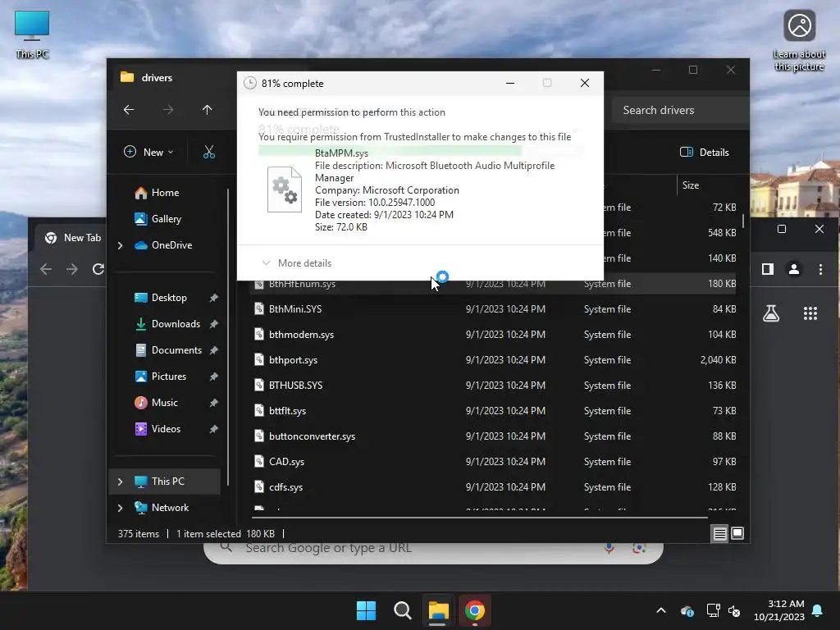Click the taskbar Search icon
Screen dimensions: 840x630
pos(402,610)
